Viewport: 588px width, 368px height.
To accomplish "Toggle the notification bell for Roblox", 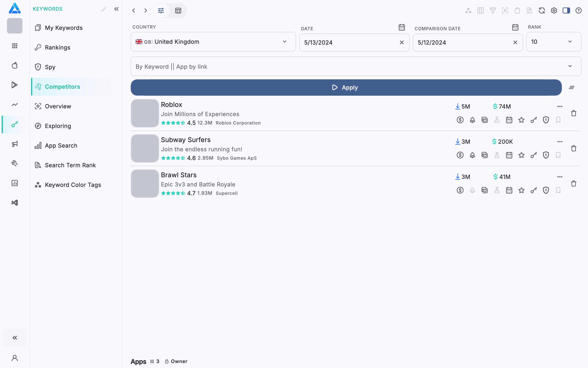I will pos(472,120).
